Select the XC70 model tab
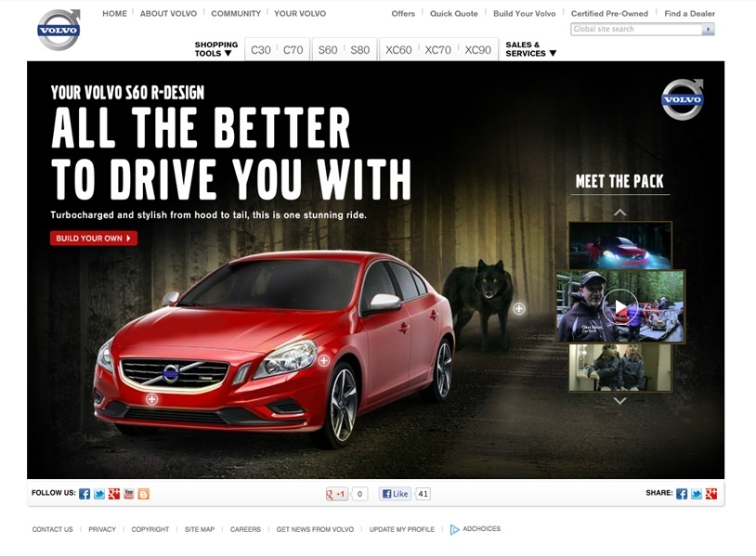This screenshot has height=557, width=756. click(437, 49)
